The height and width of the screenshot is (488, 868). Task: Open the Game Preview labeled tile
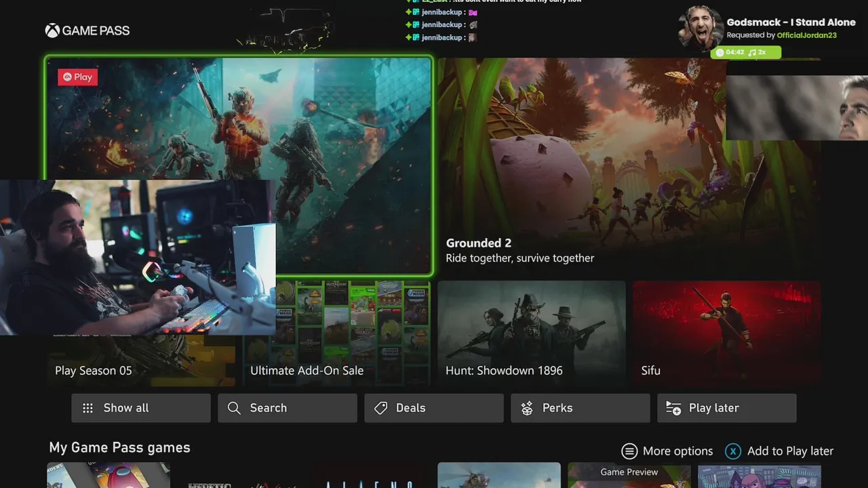[629, 475]
